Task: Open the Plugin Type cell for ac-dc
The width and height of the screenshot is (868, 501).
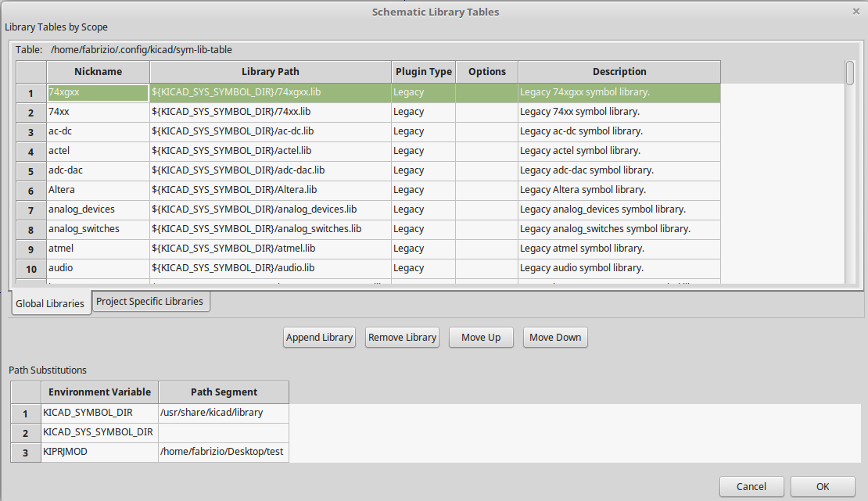Action: [423, 131]
